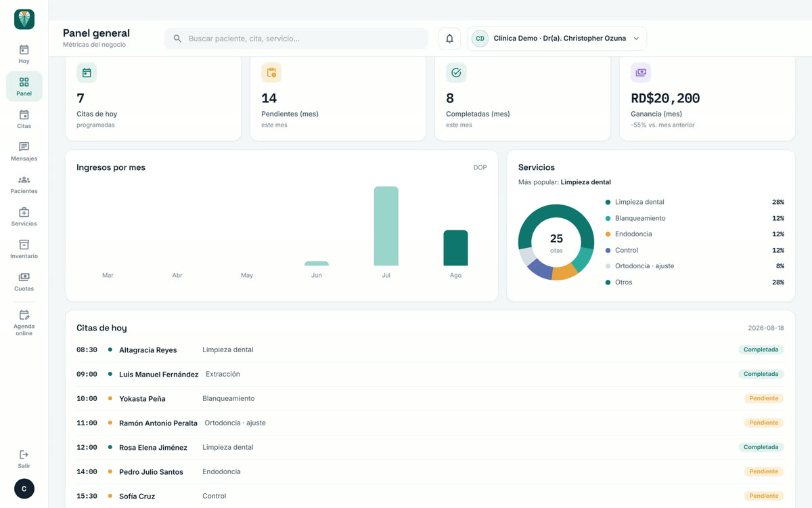Expand the Clínica Demo account dropdown
812x508 pixels.
point(557,39)
